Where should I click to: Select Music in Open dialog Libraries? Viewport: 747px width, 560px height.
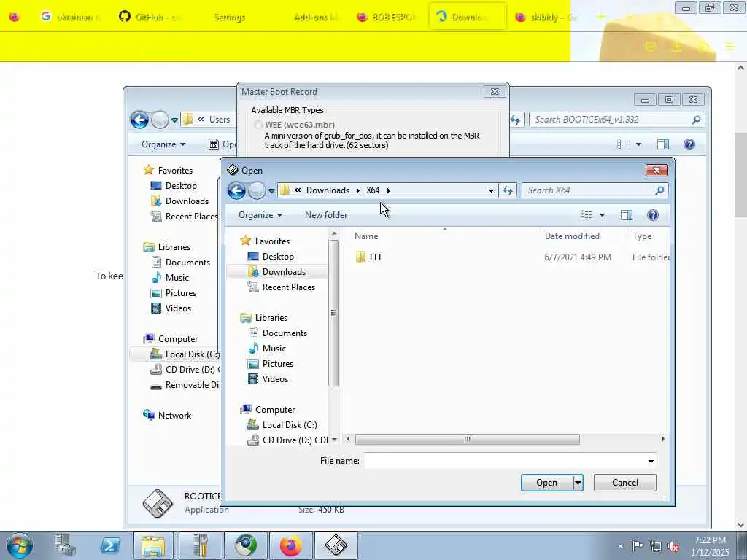click(x=274, y=349)
